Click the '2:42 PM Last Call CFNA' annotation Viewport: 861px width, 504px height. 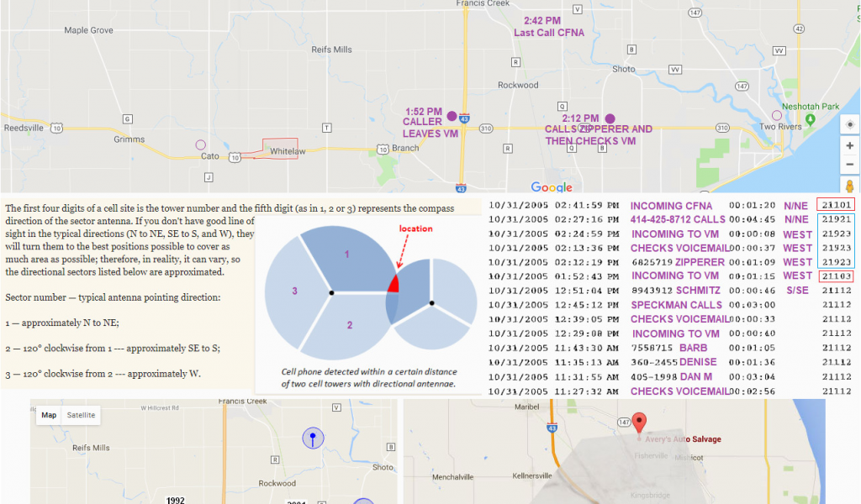click(x=548, y=27)
